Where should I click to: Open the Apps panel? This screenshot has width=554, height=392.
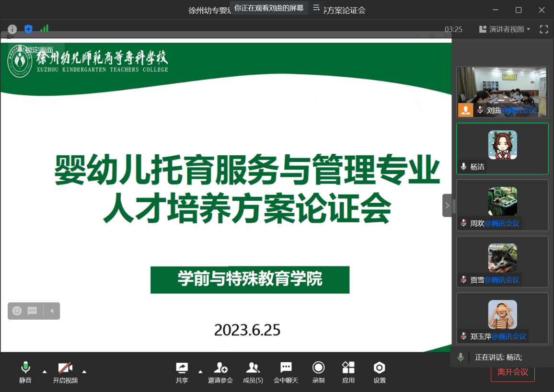click(348, 372)
